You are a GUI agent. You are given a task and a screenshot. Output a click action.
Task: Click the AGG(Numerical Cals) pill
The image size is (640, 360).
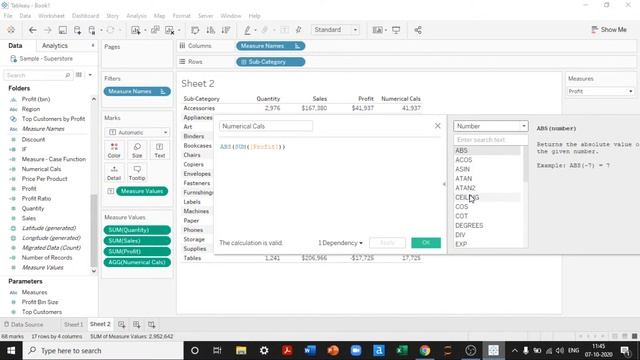pyautogui.click(x=137, y=262)
